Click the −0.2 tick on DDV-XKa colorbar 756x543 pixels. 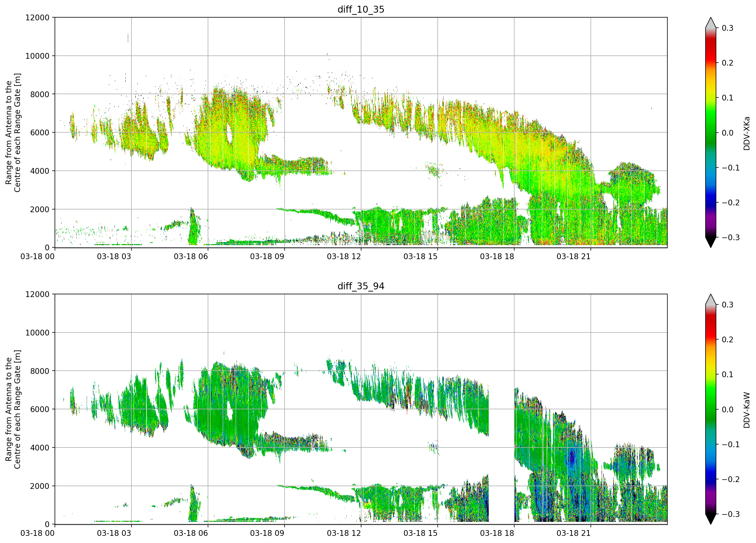click(731, 202)
